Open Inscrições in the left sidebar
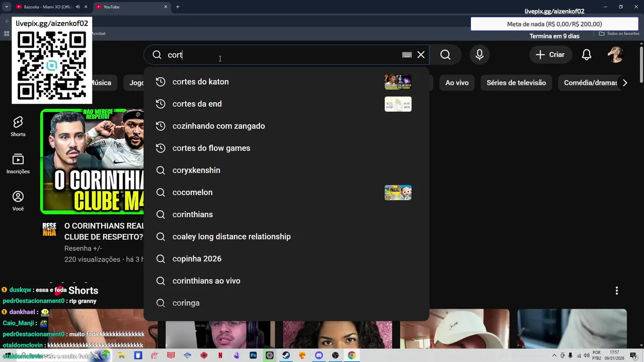The height and width of the screenshot is (362, 644). pyautogui.click(x=18, y=164)
